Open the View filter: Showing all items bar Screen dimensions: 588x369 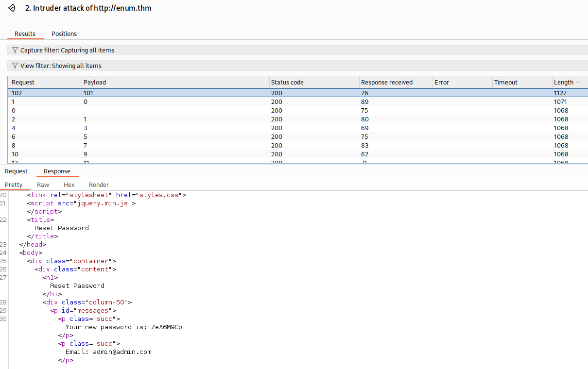(297, 66)
